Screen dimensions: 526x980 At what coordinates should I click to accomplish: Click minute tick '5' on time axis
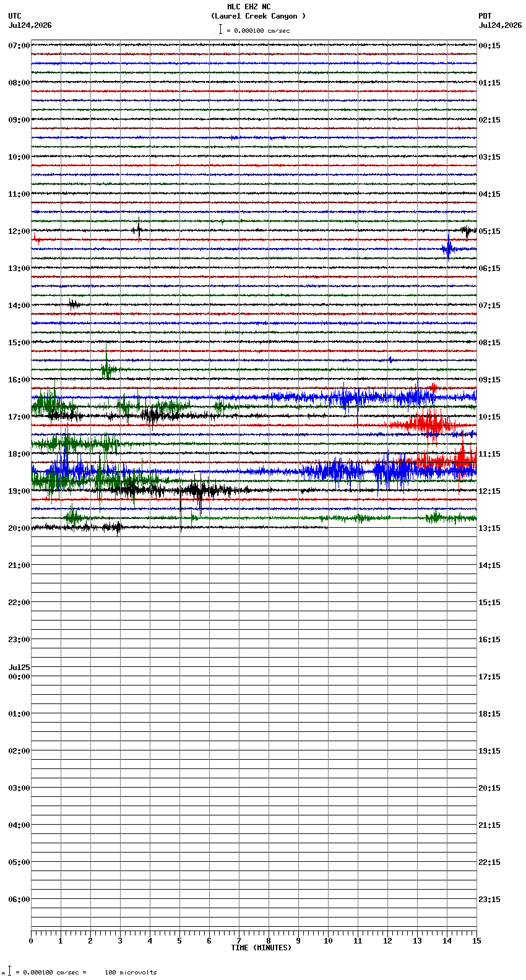(179, 941)
